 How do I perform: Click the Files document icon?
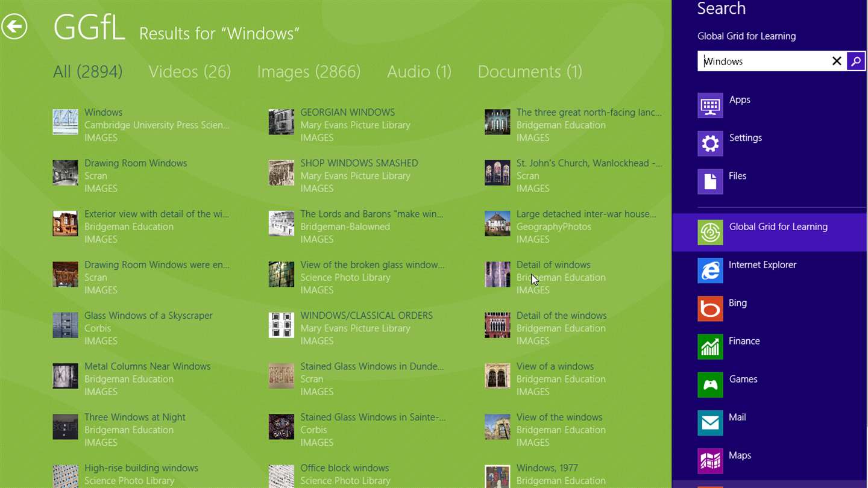click(x=710, y=181)
